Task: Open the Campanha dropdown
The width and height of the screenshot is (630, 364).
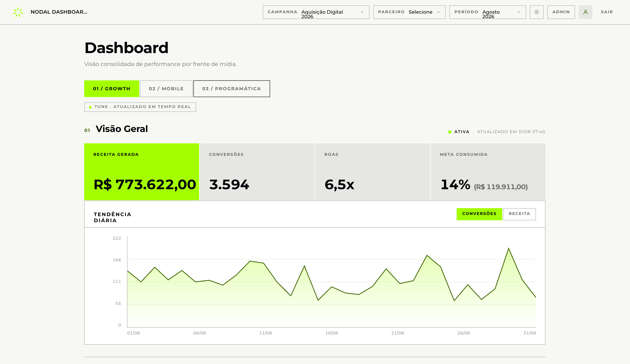Action: pos(316,12)
